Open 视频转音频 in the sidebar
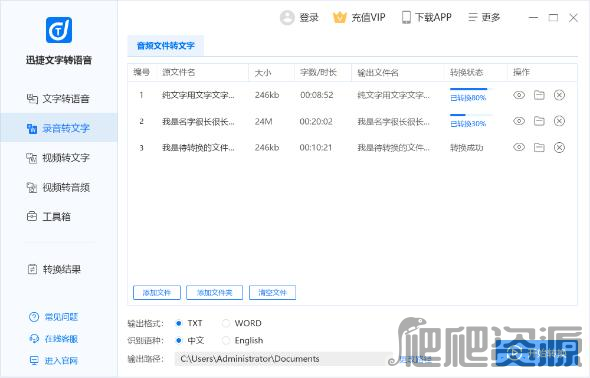The height and width of the screenshot is (378, 590). [59, 187]
